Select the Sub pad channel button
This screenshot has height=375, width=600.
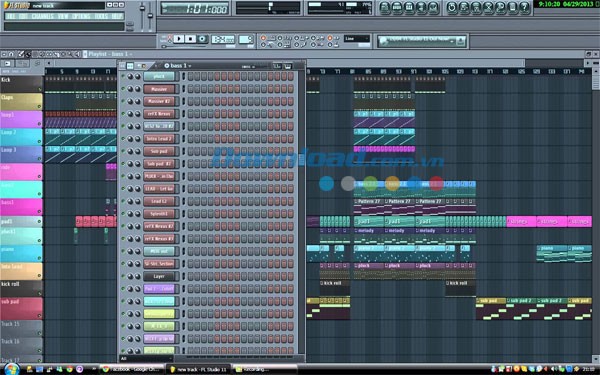point(159,151)
